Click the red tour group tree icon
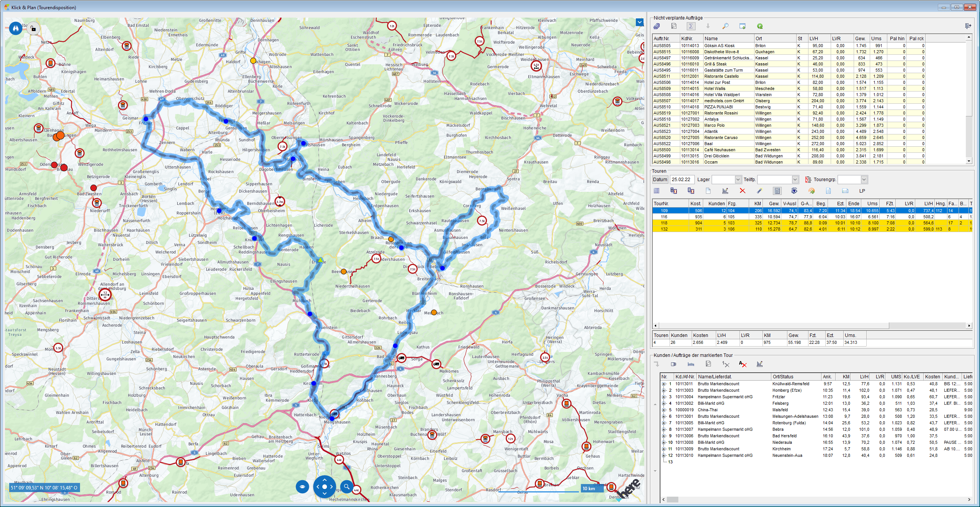The width and height of the screenshot is (980, 507). pos(808,180)
